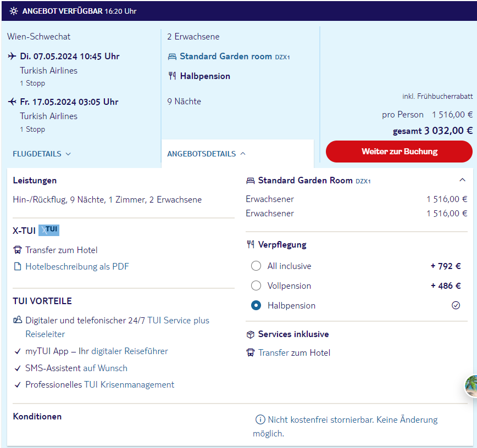
Task: Expand Flugdetails section
Action: pyautogui.click(x=42, y=154)
